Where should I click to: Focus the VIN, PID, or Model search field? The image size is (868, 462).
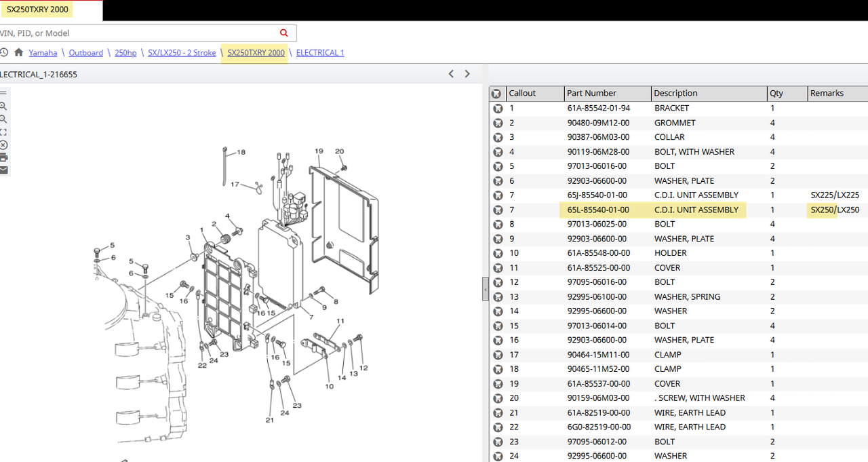(139, 33)
